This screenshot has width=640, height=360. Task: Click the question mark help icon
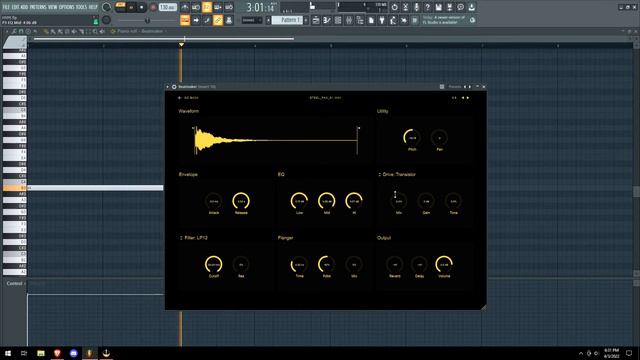[427, 7]
